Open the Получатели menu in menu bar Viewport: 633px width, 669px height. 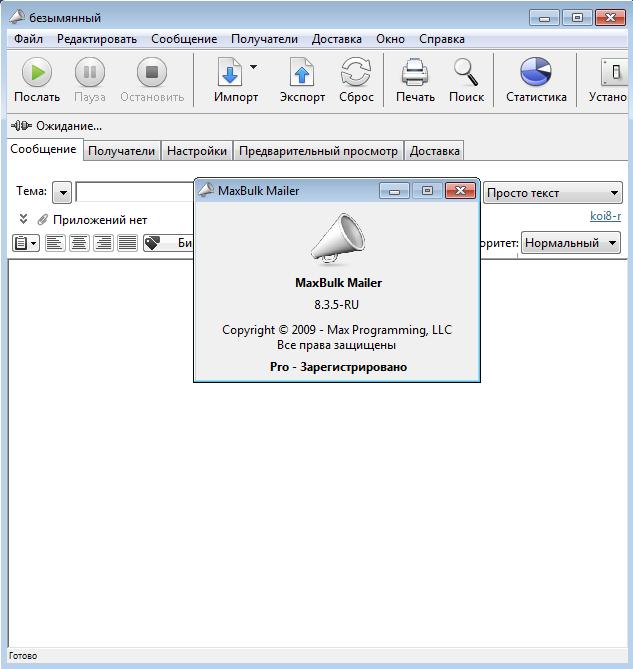click(x=264, y=39)
